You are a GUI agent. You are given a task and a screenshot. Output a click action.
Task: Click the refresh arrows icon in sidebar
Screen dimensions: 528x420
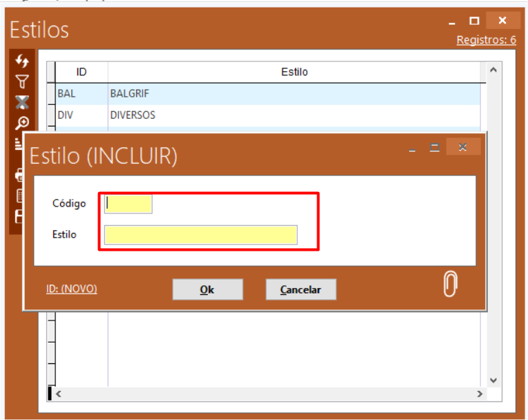[x=22, y=61]
